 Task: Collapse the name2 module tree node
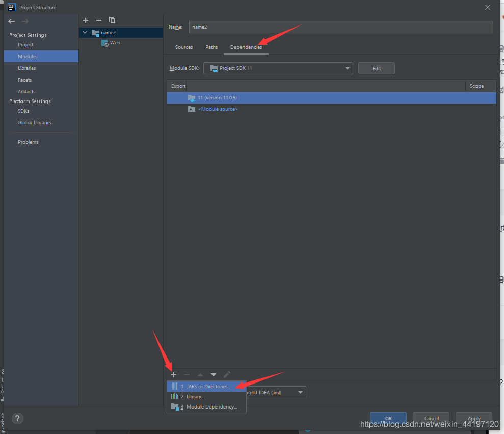[85, 33]
